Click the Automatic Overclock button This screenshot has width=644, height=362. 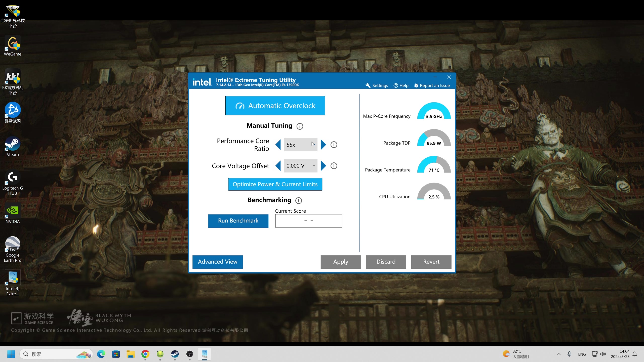(x=275, y=106)
